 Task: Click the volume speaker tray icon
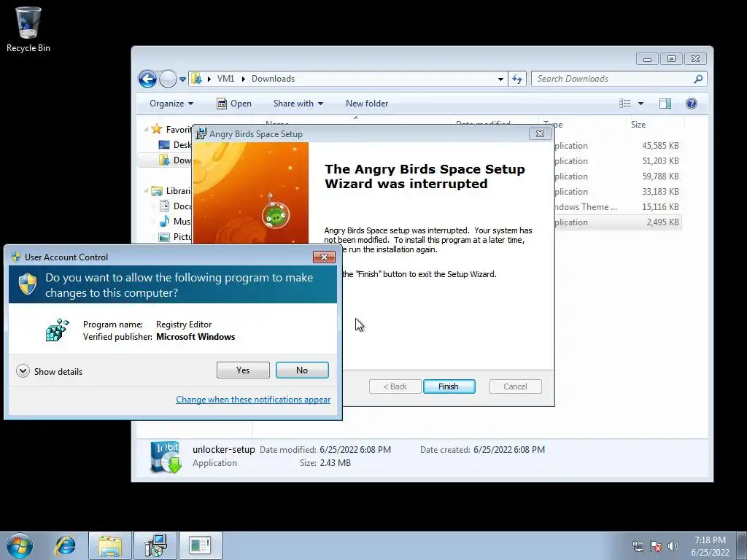(x=673, y=546)
